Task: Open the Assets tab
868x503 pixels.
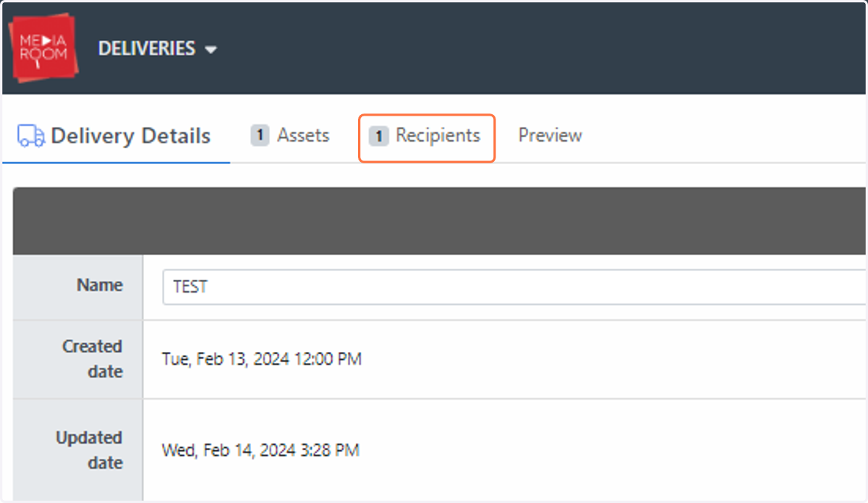Action: (290, 135)
